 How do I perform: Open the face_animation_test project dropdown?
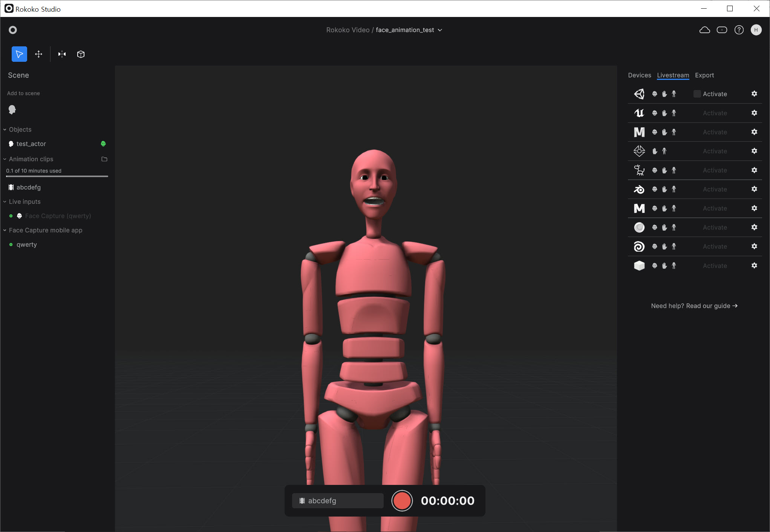point(439,30)
